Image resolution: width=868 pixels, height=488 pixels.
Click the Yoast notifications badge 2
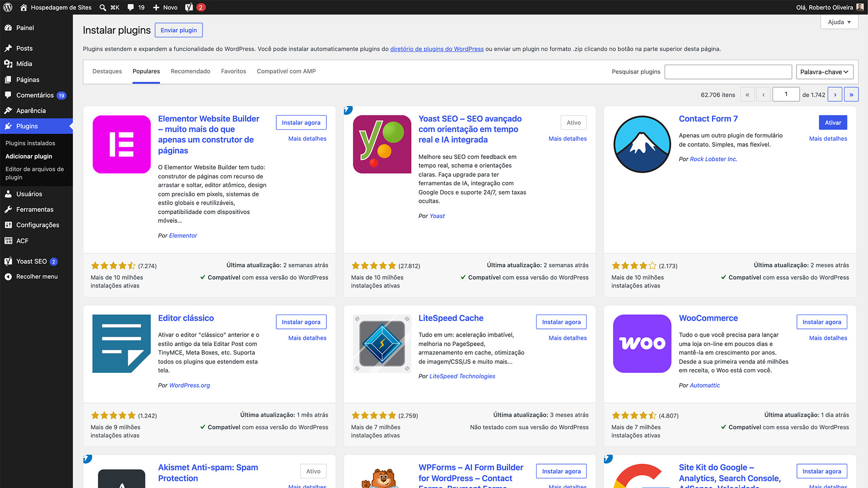tap(201, 7)
